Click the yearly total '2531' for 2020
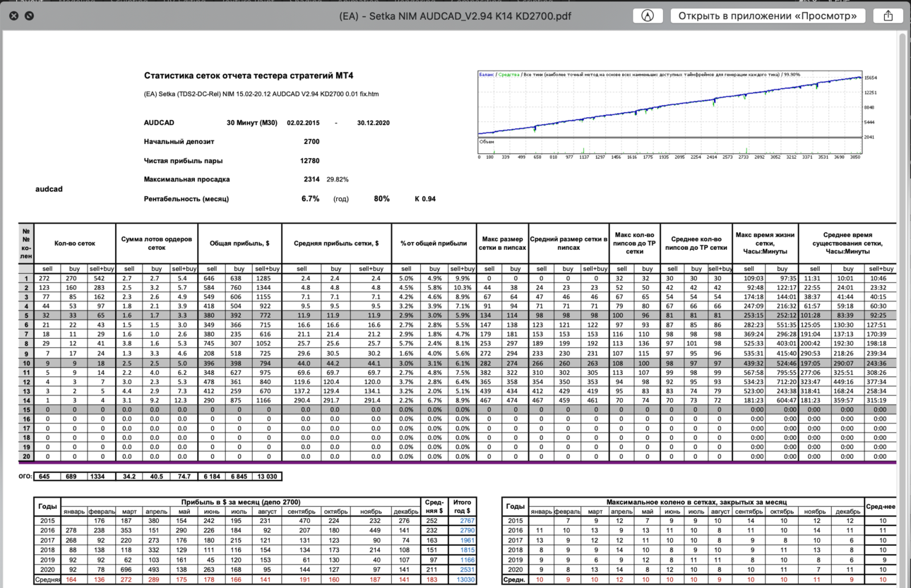Image resolution: width=911 pixels, height=588 pixels. [x=468, y=570]
